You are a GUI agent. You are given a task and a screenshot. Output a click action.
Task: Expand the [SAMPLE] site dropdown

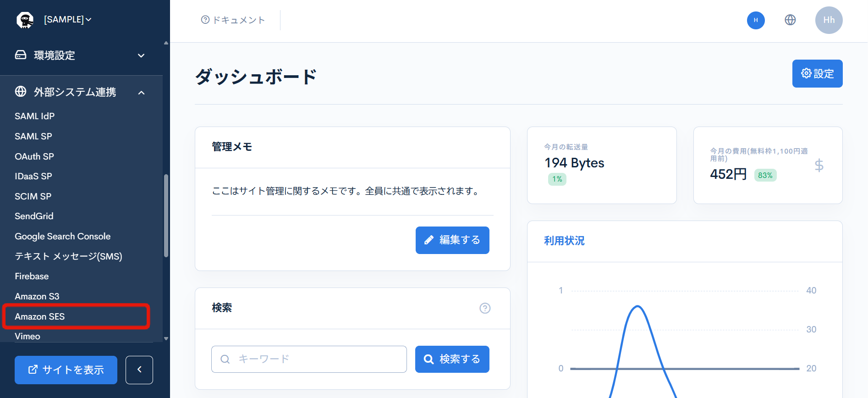[x=67, y=20]
